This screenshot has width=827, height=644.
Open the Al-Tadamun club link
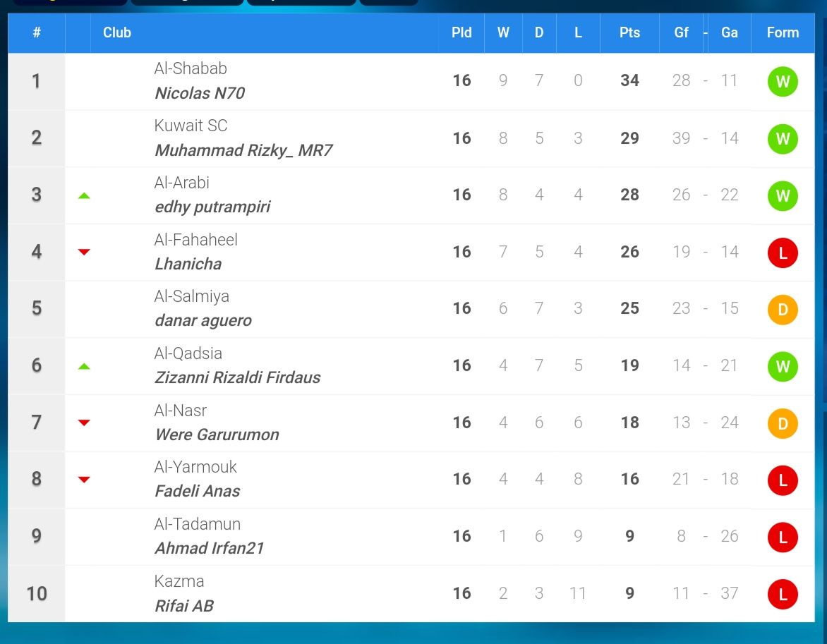click(x=198, y=524)
